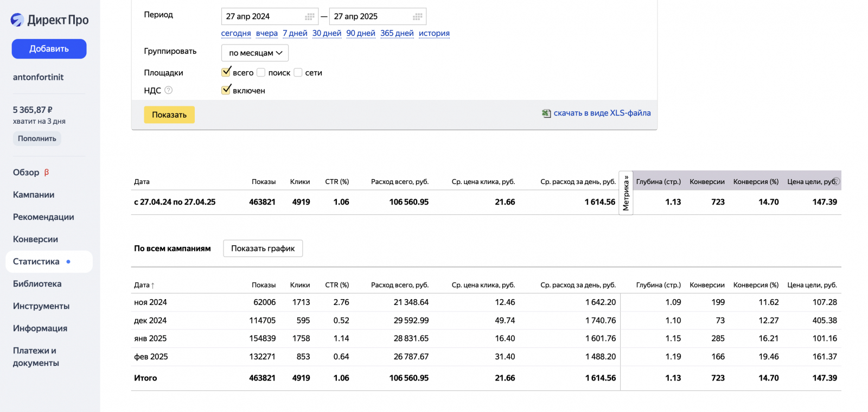This screenshot has width=868, height=412.
Task: Click the Директ Про logo icon
Action: (17, 20)
